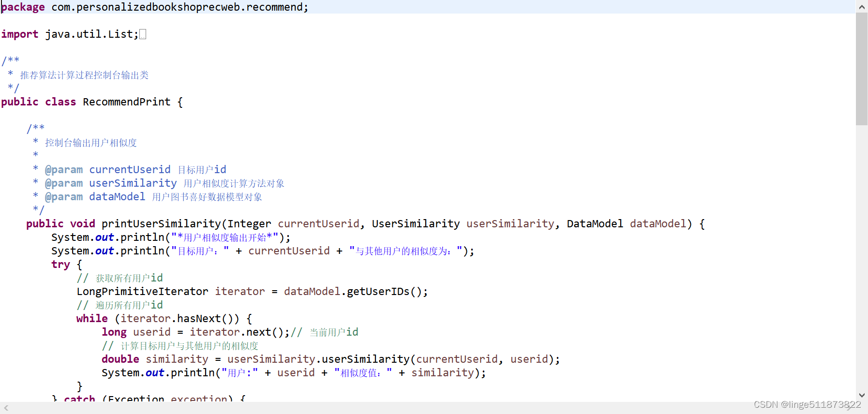Click '@param currentUserid' in the Javadoc
Image resolution: width=868 pixels, height=414 pixels.
click(x=107, y=170)
